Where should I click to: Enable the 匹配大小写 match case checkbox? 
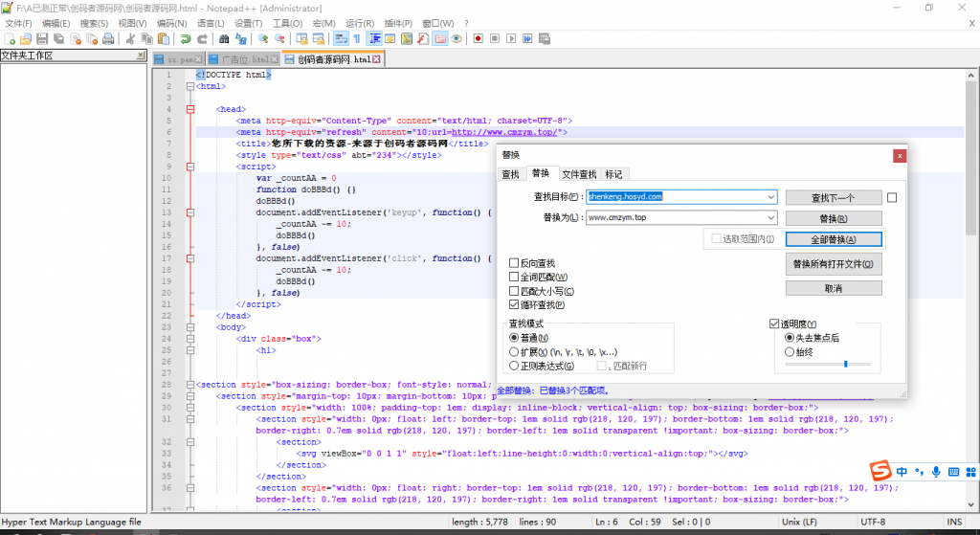pyautogui.click(x=515, y=291)
